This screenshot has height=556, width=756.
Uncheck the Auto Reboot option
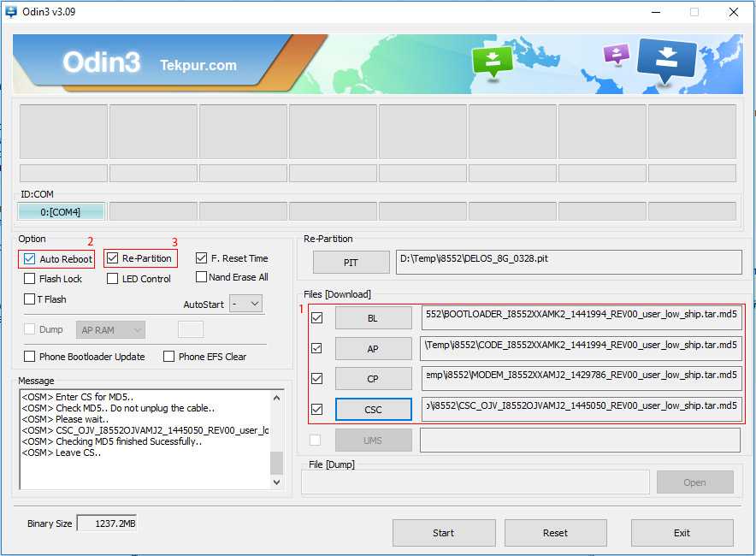(x=30, y=258)
